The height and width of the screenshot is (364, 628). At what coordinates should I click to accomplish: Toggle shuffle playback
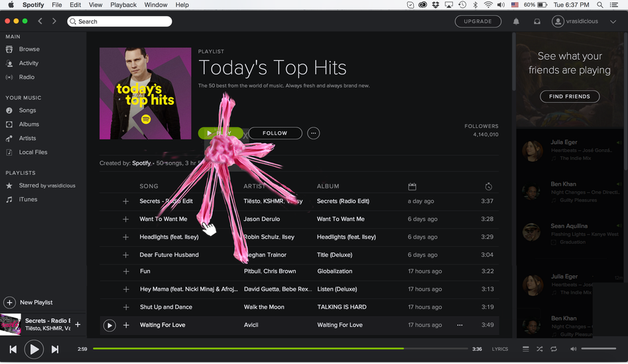[x=540, y=349]
